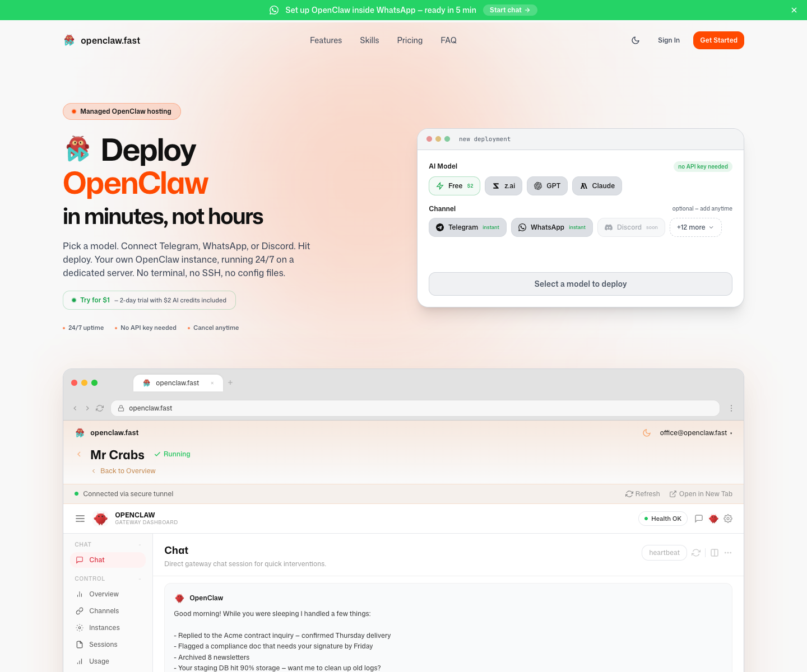The image size is (807, 672).
Task: Click Select a model to deploy button
Action: [581, 284]
